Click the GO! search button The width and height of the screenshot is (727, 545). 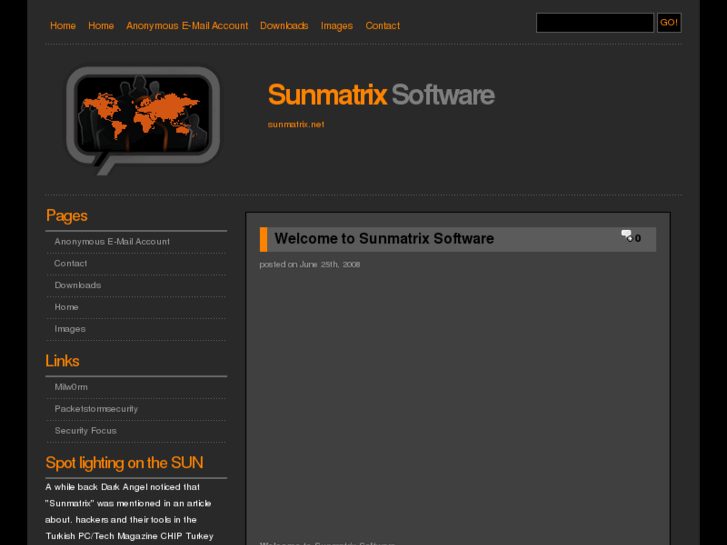tap(669, 23)
